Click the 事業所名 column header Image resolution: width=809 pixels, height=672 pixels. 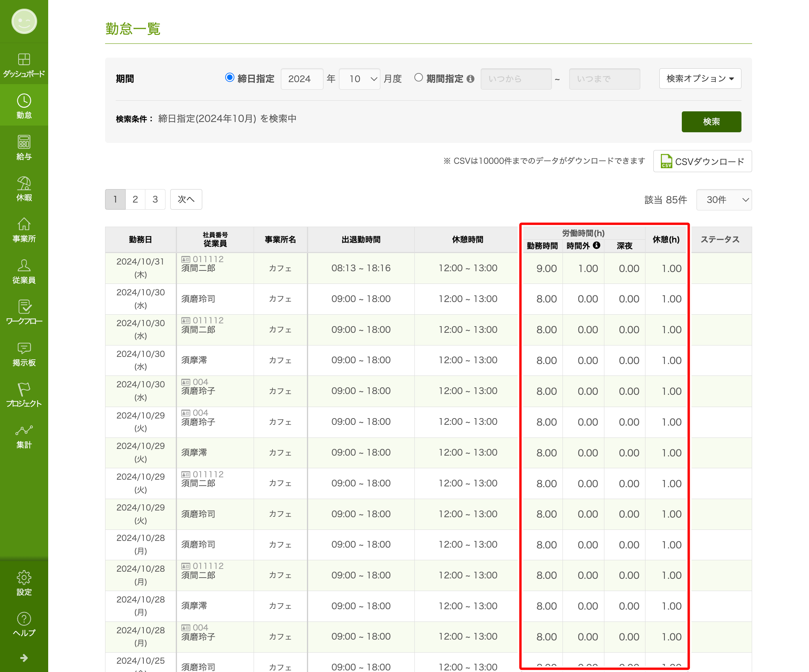(x=280, y=240)
